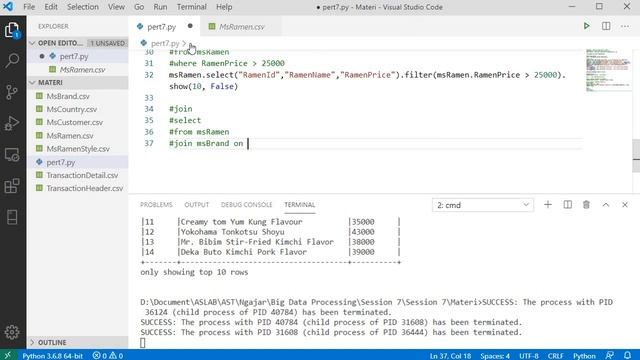The image size is (640, 360).
Task: Click Ln 37, Col 18 position indicator
Action: point(450,356)
